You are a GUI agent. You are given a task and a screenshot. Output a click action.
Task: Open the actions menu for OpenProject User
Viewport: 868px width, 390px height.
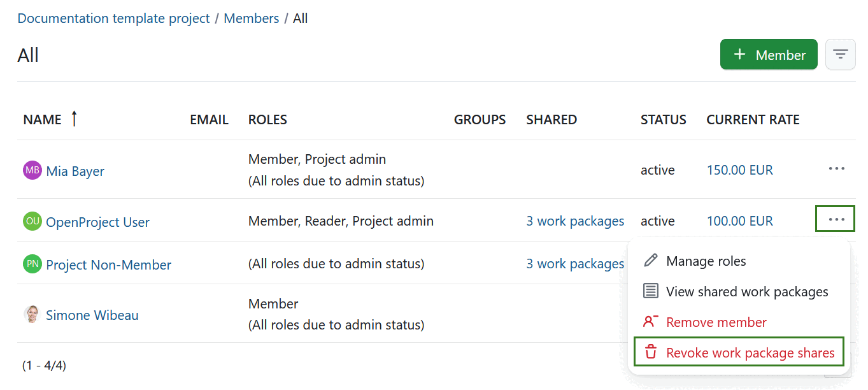835,219
